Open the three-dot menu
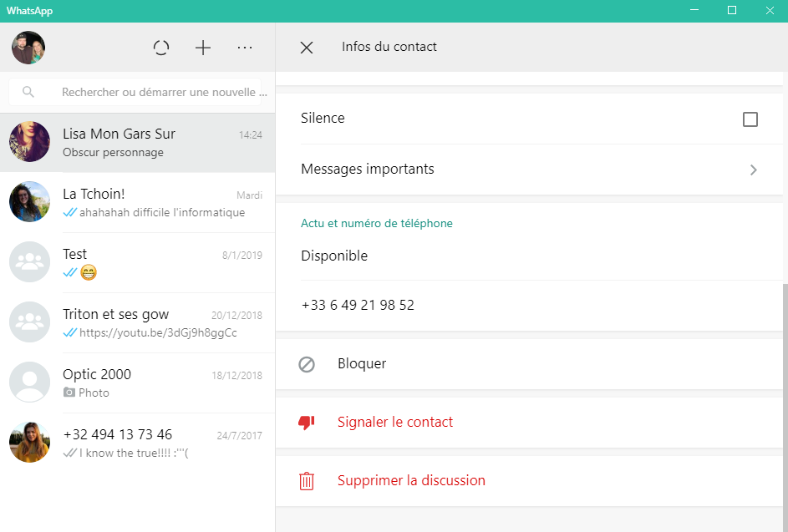 pos(245,48)
